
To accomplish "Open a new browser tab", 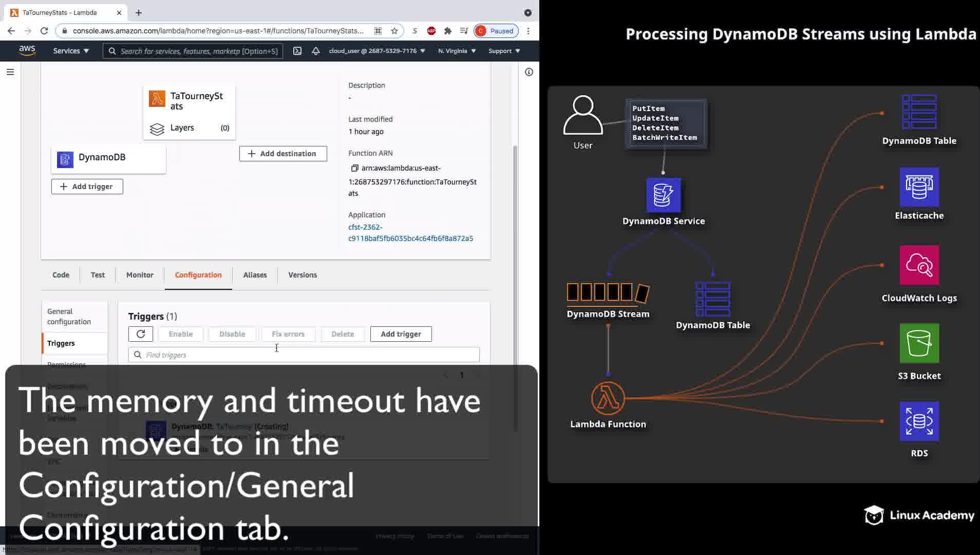I will click(x=139, y=13).
